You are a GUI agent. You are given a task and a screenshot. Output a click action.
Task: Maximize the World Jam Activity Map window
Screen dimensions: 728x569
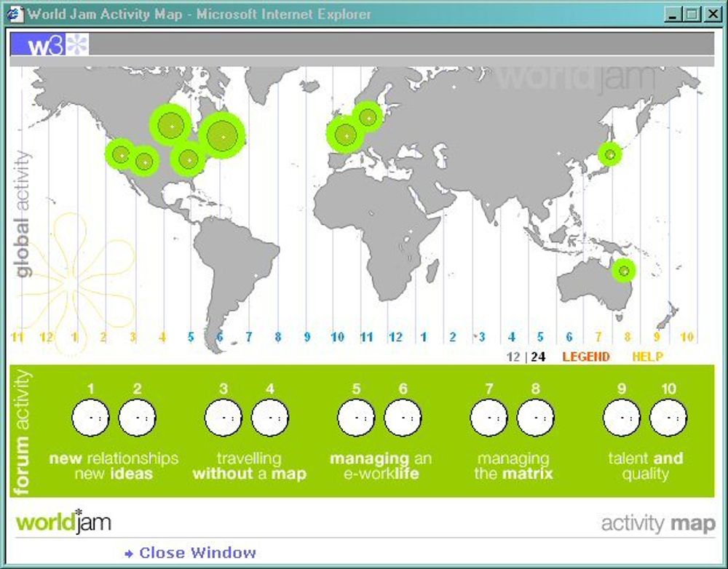coord(691,15)
